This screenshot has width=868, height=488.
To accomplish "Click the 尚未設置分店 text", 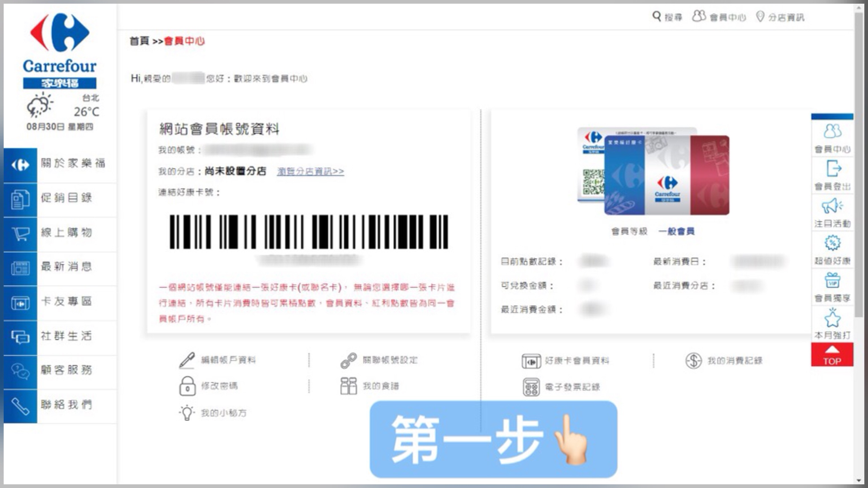I will 236,171.
